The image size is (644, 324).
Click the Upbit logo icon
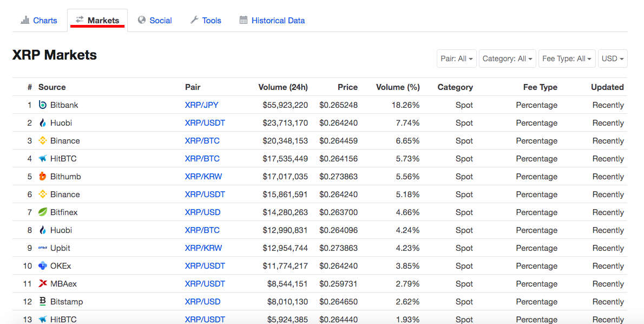(x=42, y=248)
